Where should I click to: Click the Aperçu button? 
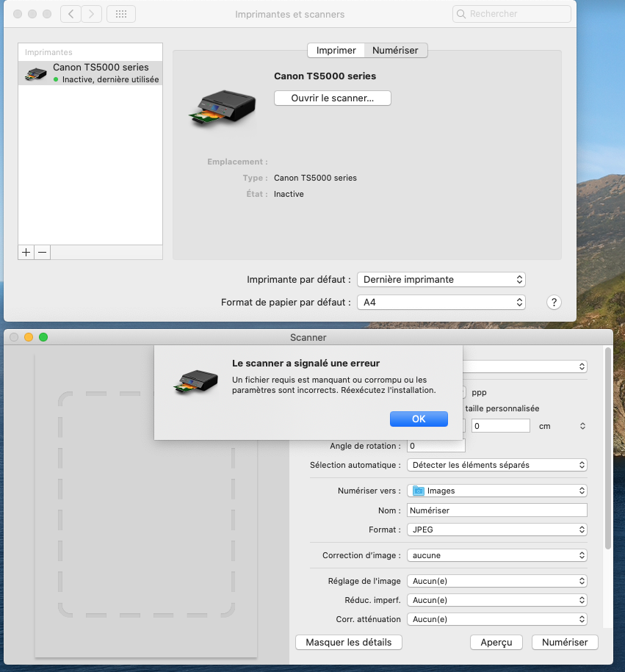pos(496,643)
